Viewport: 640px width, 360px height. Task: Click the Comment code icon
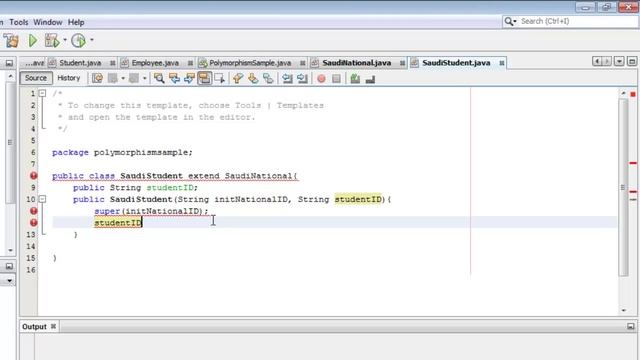pos(355,78)
